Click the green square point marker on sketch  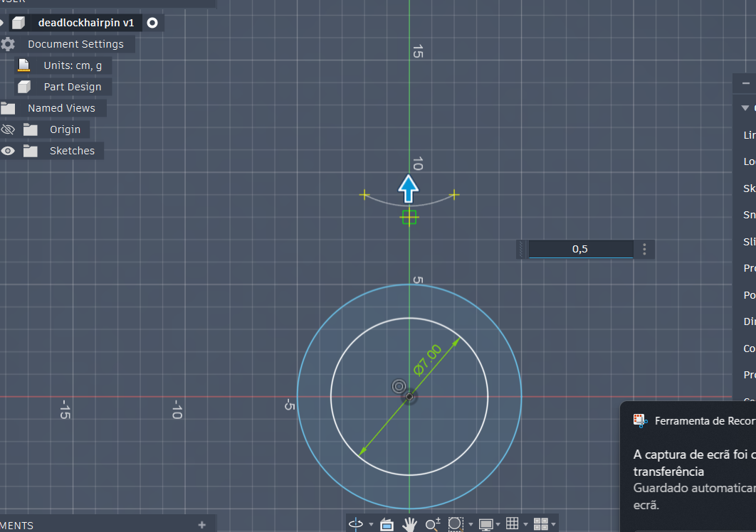point(409,218)
